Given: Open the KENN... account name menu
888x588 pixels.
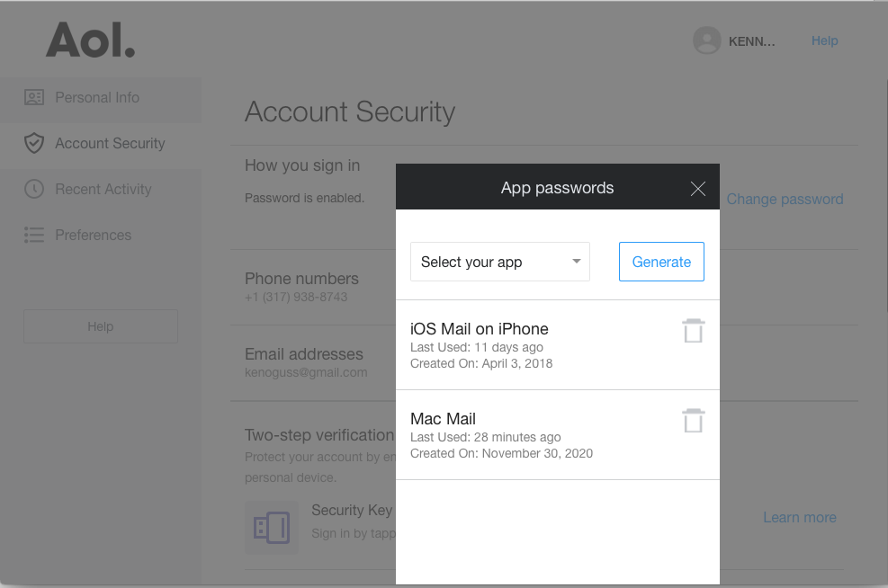Looking at the screenshot, I should click(751, 41).
